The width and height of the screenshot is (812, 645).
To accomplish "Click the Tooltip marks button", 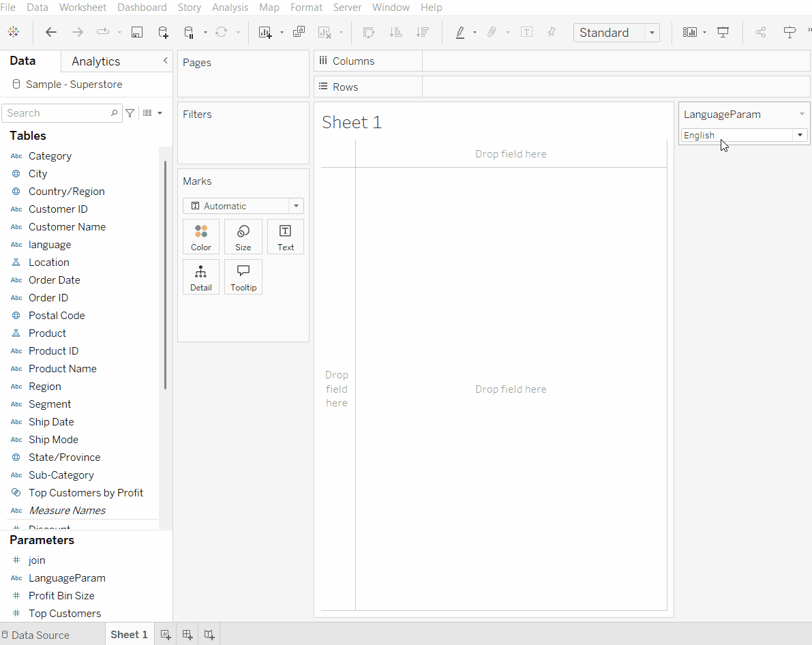I will coord(243,277).
